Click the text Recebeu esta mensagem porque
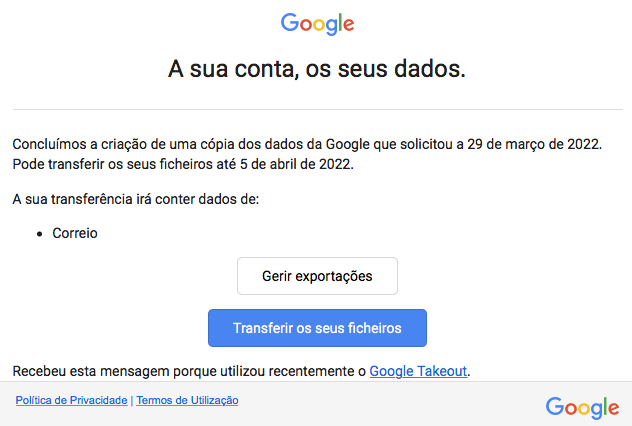 pyautogui.click(x=114, y=371)
